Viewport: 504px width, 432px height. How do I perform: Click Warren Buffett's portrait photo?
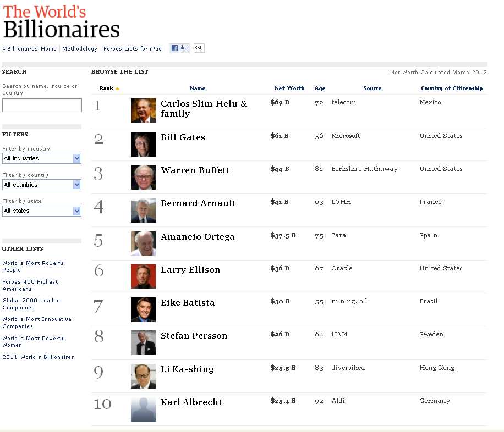coord(143,177)
